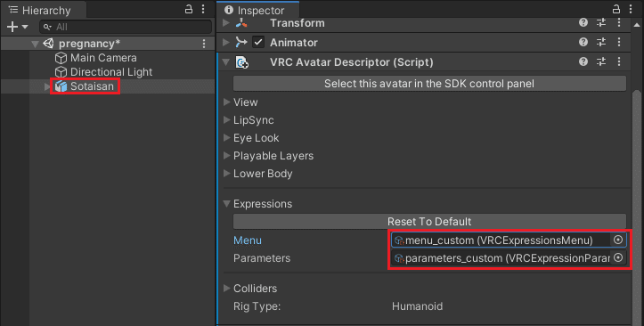Click the Reset To Default button

click(x=429, y=222)
